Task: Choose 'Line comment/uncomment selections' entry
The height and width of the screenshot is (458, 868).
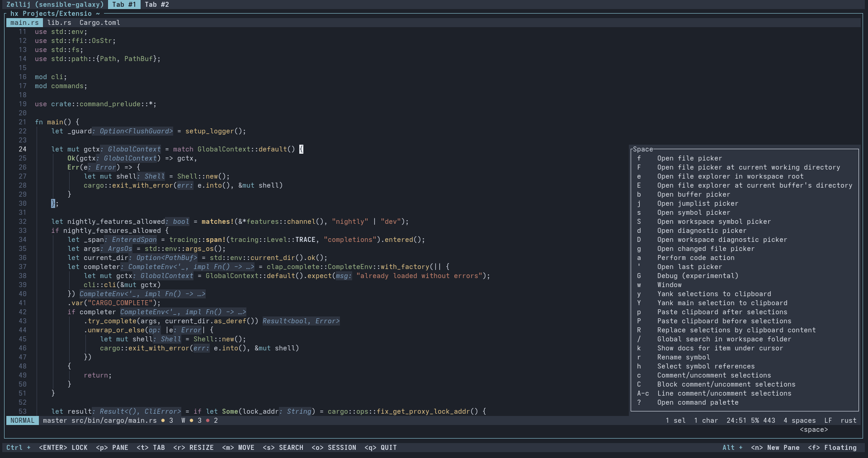Action: click(745, 393)
